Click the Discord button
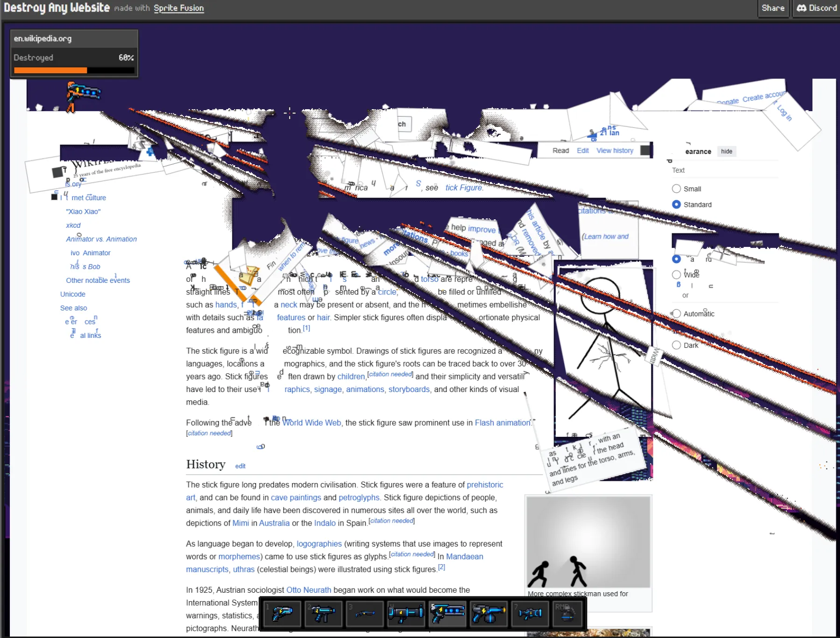Screen dimensions: 840x638 816,8
